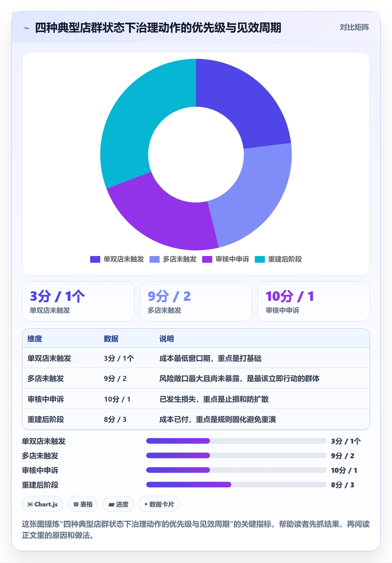392x563 pixels.
Task: Click the 进度 tag chip
Action: (118, 504)
